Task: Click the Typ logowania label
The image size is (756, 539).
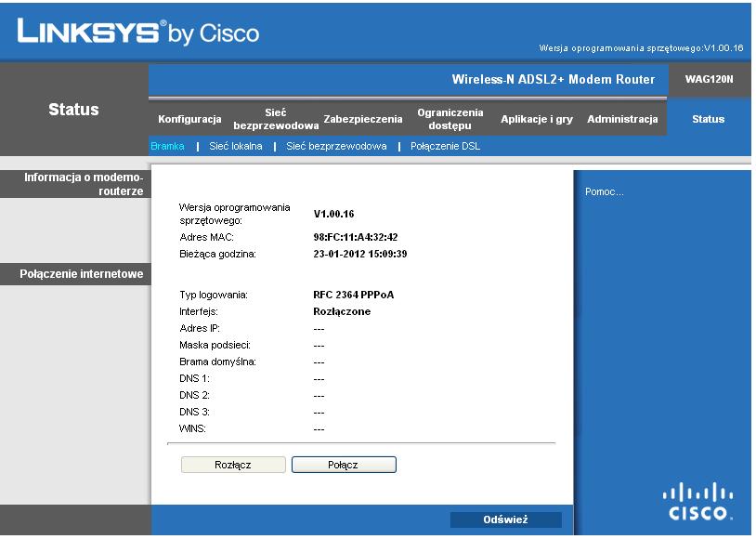Action: pos(214,295)
